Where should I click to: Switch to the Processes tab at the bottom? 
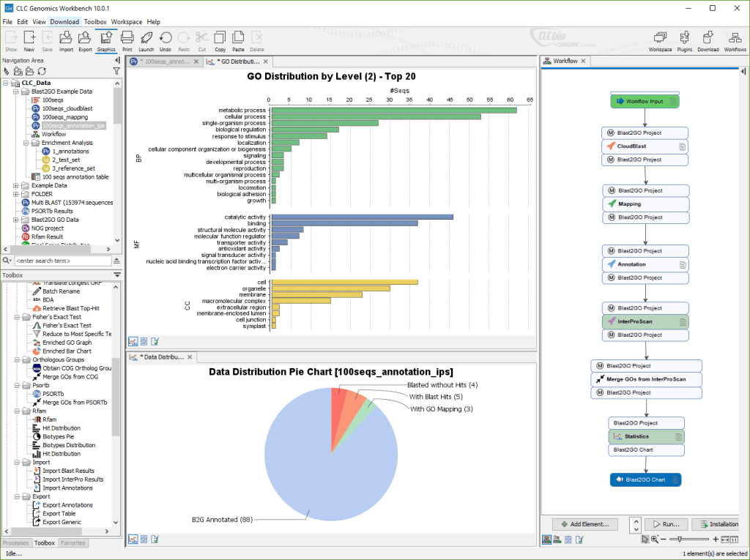coord(16,542)
